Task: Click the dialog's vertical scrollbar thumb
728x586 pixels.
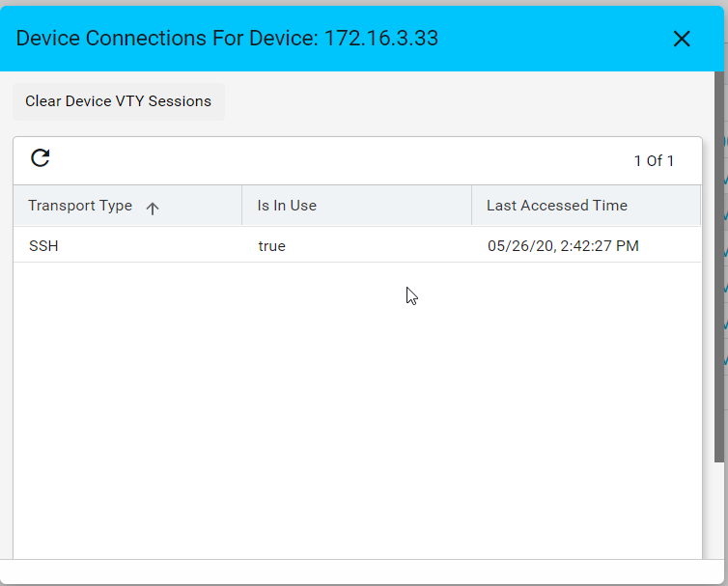Action: (x=719, y=267)
